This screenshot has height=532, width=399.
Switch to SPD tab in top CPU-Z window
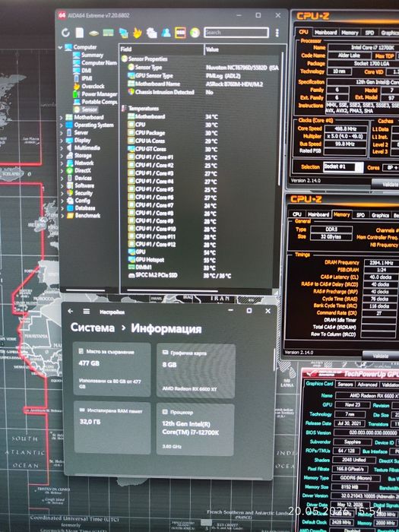tap(369, 32)
